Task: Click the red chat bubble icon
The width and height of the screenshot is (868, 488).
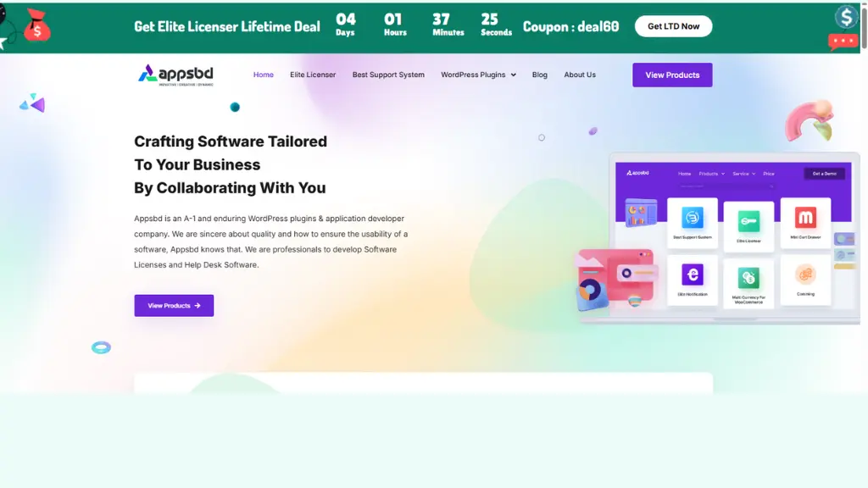Action: point(843,42)
